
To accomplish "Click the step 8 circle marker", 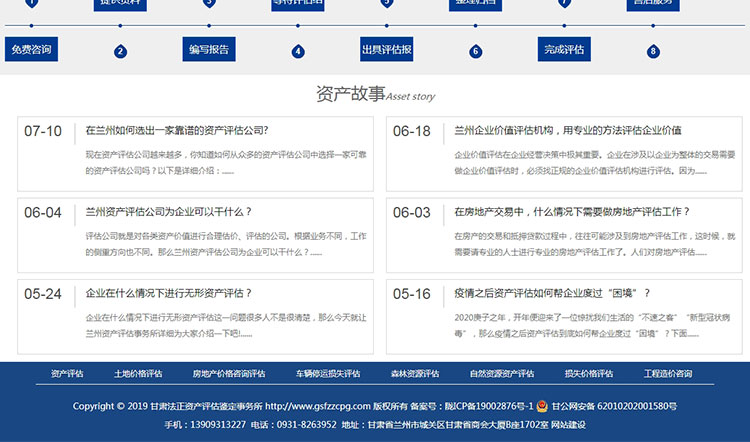I will pos(653,51).
